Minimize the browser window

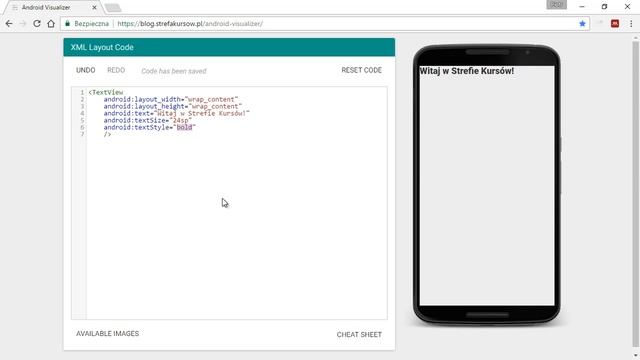coord(582,7)
